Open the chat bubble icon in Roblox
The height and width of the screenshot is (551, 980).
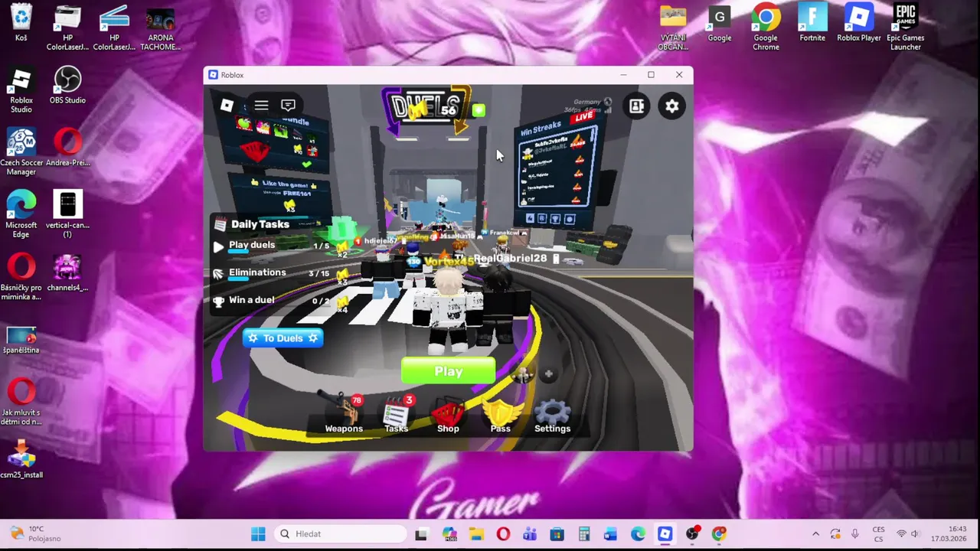[x=288, y=106]
